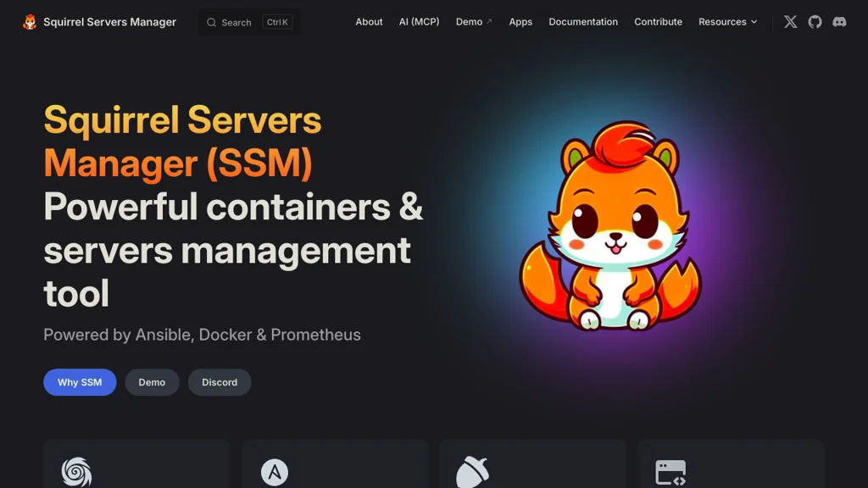Open the About page
The height and width of the screenshot is (488, 868).
click(x=369, y=22)
